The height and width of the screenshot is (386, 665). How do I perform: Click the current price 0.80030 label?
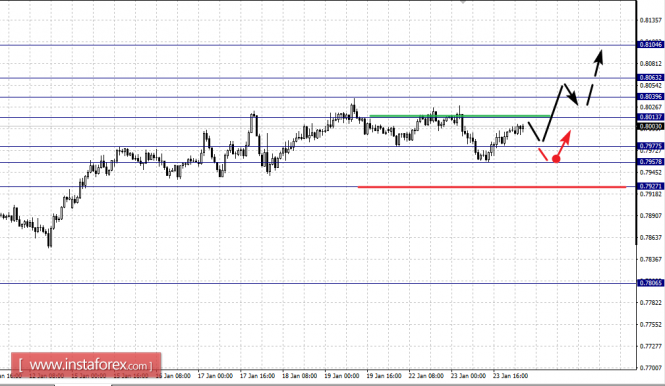tap(650, 126)
